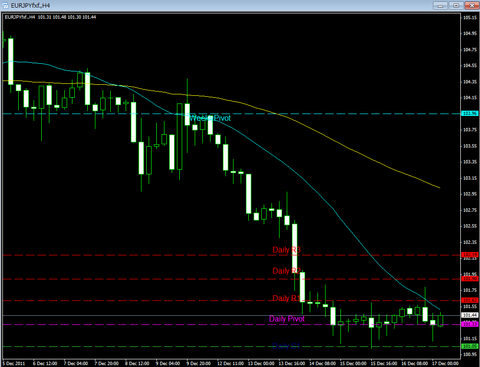Image resolution: width=480 pixels, height=367 pixels.
Task: Click the red 102.19 price tag
Action: click(x=470, y=255)
